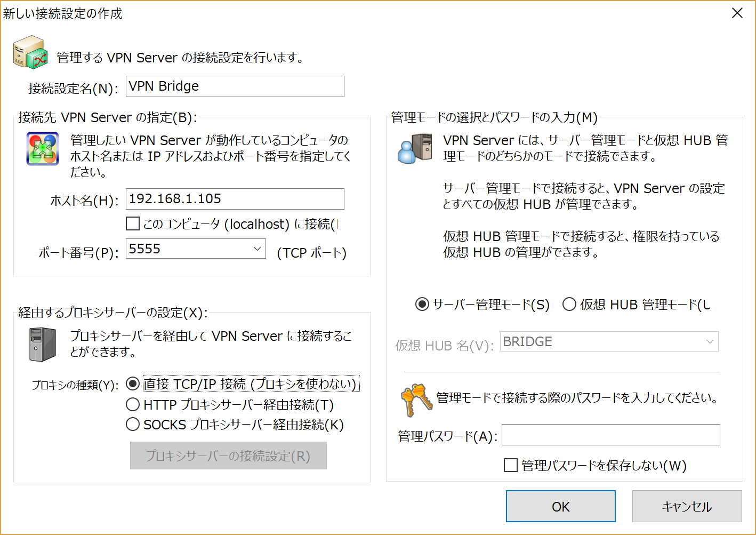Screen dimensions: 756x535
Task: Click the OK button
Action: pos(560,506)
